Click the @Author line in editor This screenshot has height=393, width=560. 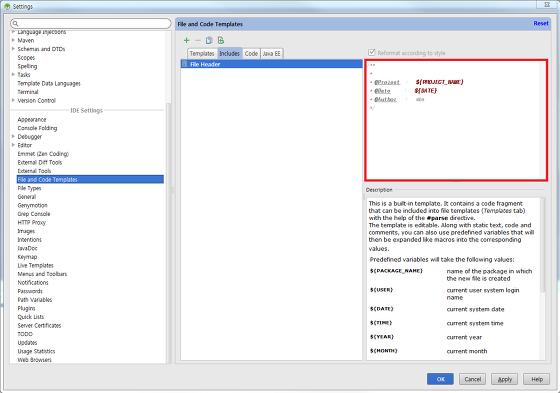coord(397,99)
